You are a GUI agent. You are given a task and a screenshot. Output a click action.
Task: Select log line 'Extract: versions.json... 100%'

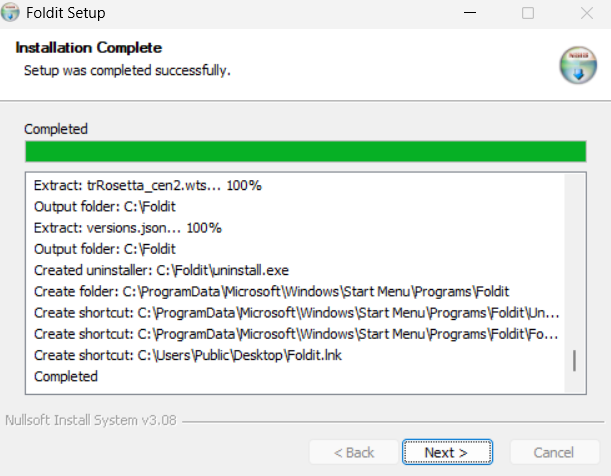point(128,228)
